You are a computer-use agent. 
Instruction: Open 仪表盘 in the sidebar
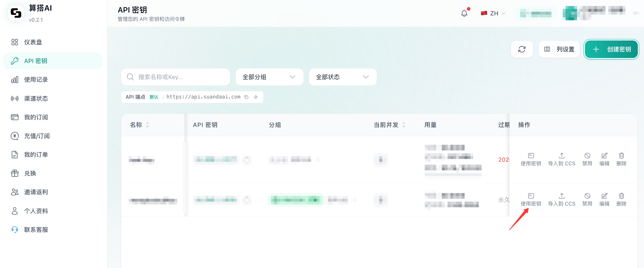[x=53, y=42]
